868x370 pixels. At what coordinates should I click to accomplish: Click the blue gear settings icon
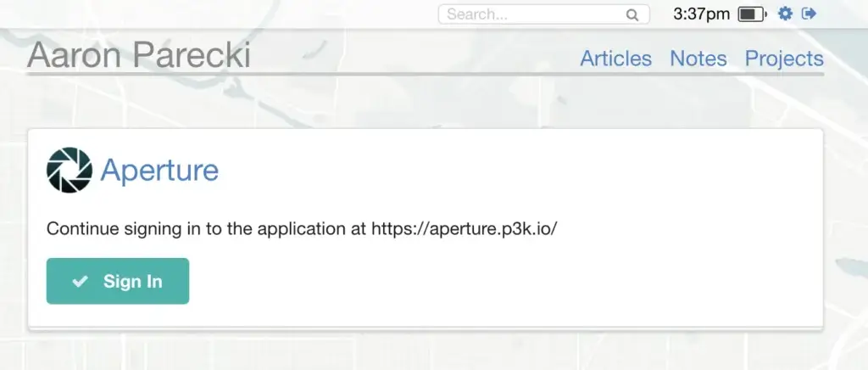(785, 14)
